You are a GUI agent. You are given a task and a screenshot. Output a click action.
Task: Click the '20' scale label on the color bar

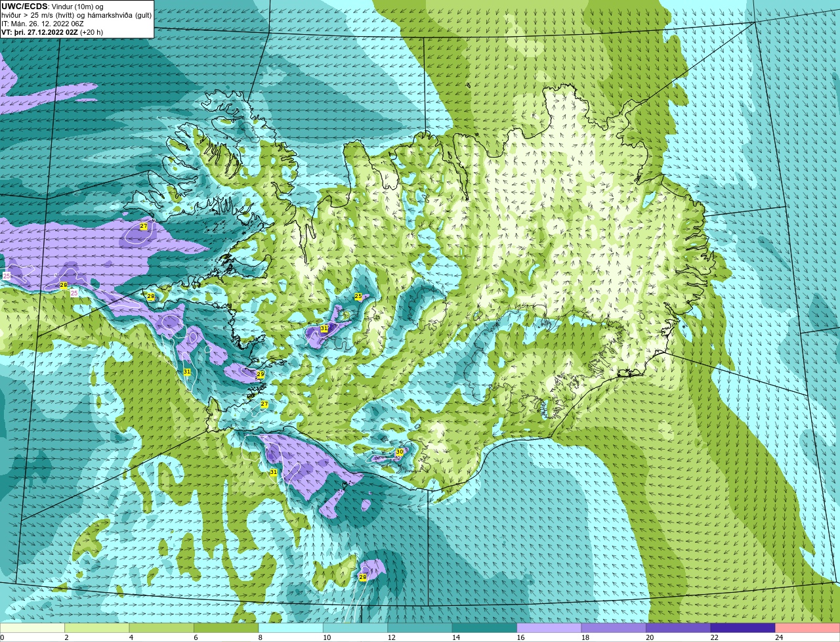pyautogui.click(x=648, y=637)
